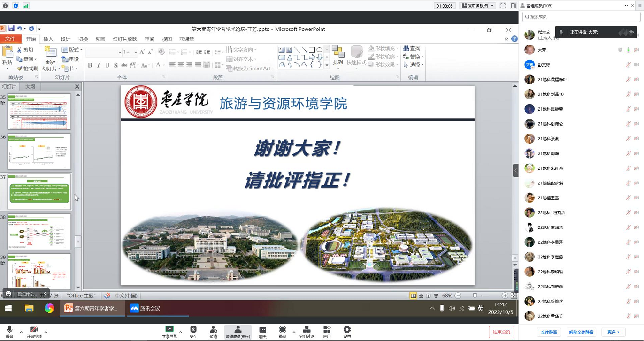Open the 更多 dropdown in members panel
The image size is (644, 341).
point(613,332)
